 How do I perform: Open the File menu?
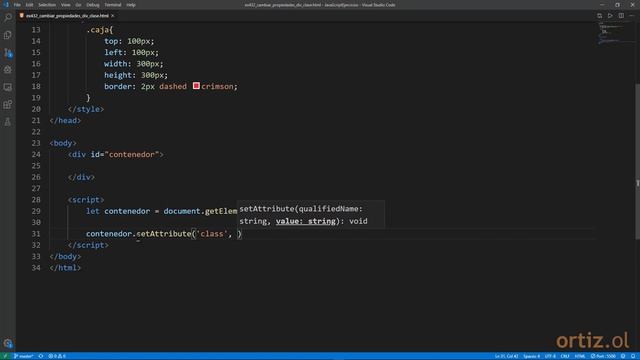pyautogui.click(x=17, y=5)
